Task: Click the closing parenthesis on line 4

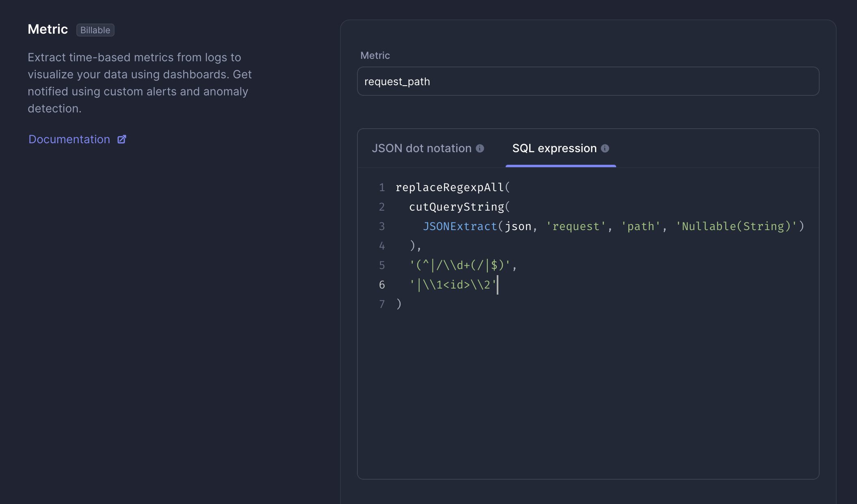Action: pyautogui.click(x=412, y=246)
